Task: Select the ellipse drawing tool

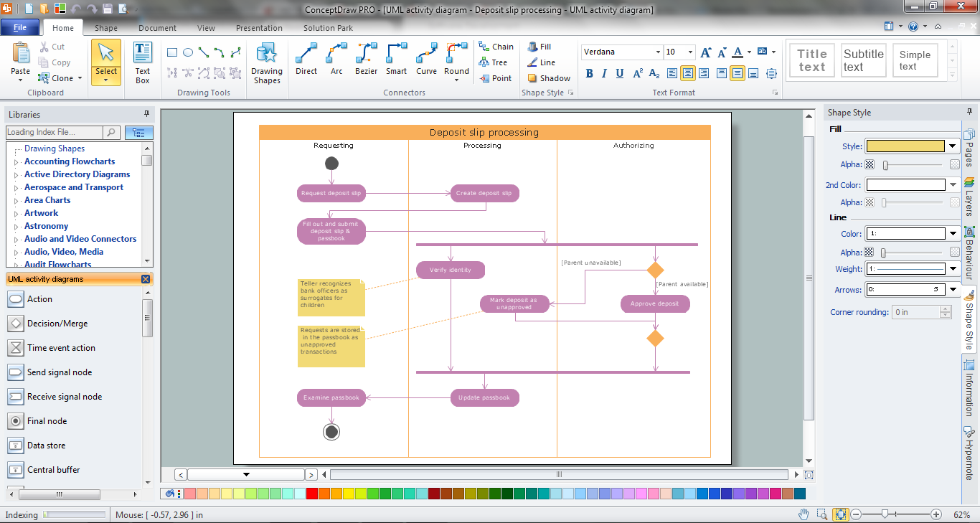Action: tap(188, 52)
